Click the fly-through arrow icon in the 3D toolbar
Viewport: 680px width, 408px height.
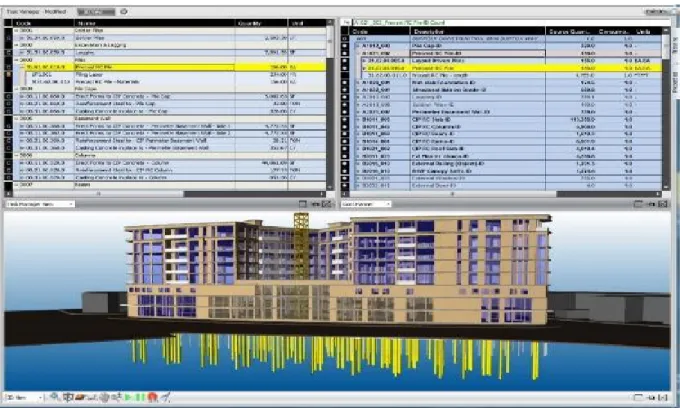tap(166, 397)
